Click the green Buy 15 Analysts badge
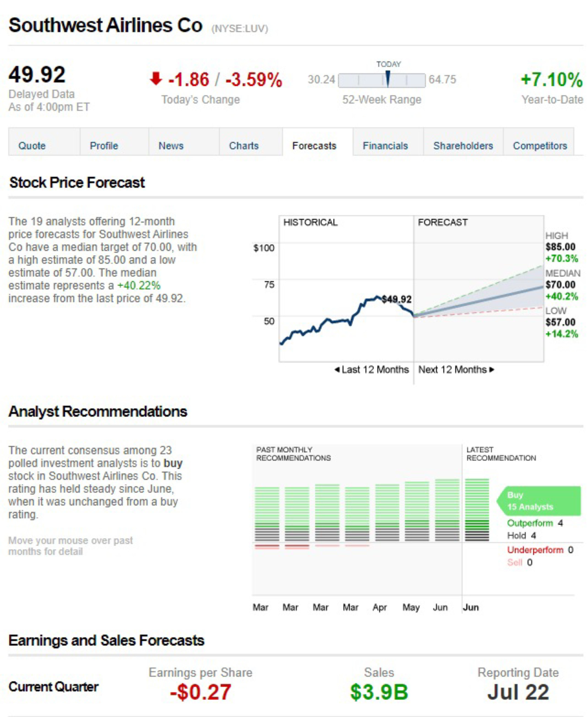The image size is (588, 717). tap(539, 501)
